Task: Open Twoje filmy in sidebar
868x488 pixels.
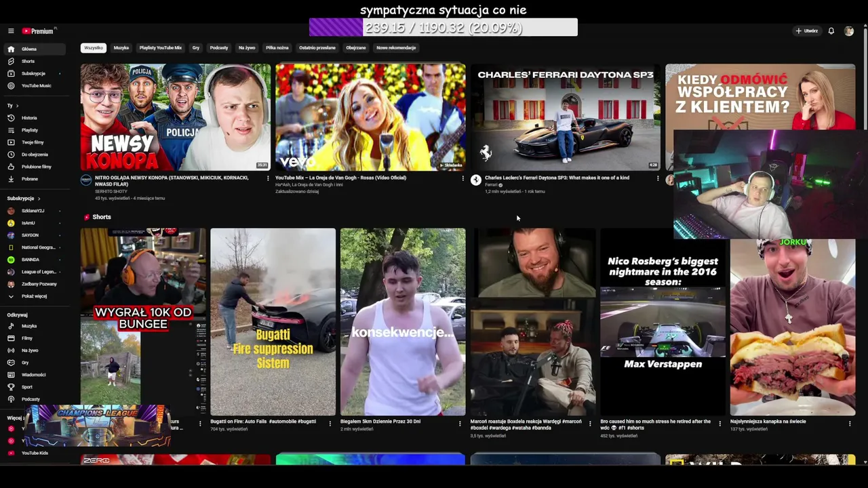Action: (34, 142)
